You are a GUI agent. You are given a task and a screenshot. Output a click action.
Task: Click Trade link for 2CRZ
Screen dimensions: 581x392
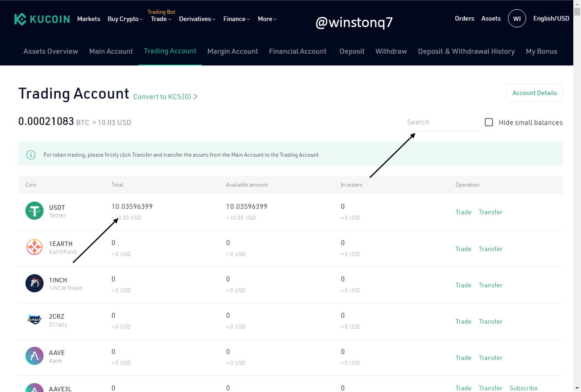[x=463, y=322]
